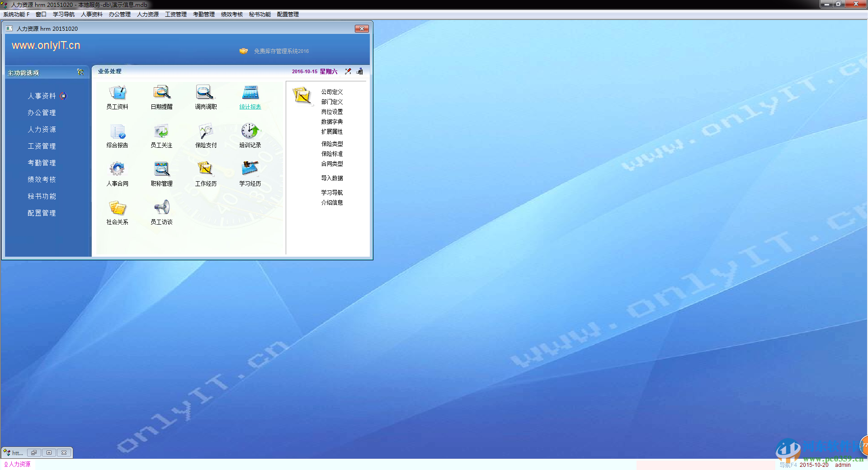The width and height of the screenshot is (868, 470).
Task: Click the admin user in status bar
Action: (843, 465)
